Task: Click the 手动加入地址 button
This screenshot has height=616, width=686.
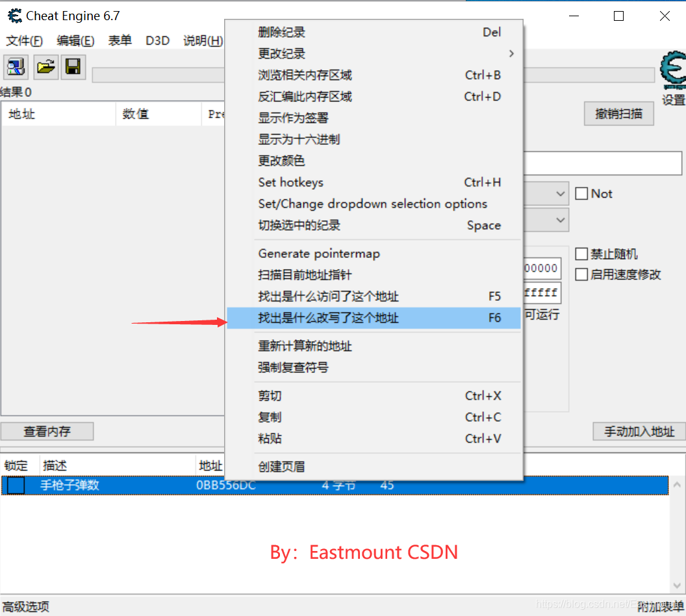Action: point(639,431)
